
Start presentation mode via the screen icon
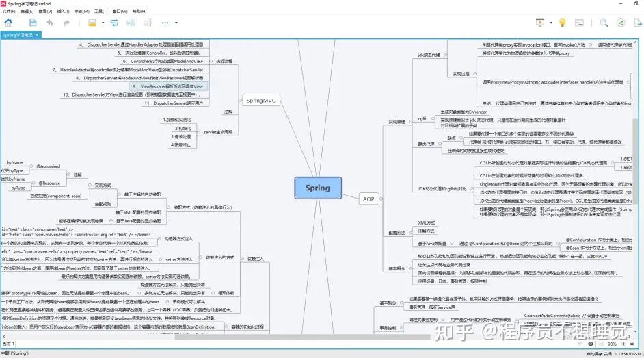pyautogui.click(x=540, y=23)
